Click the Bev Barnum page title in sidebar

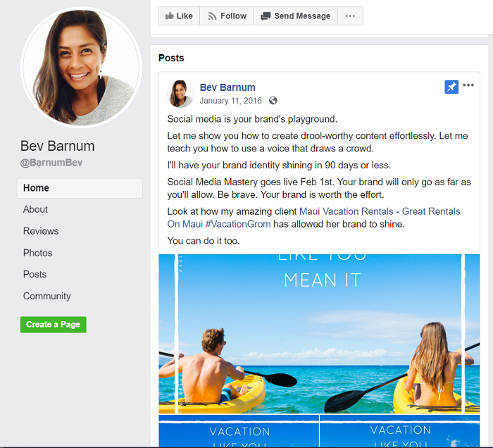click(x=57, y=147)
